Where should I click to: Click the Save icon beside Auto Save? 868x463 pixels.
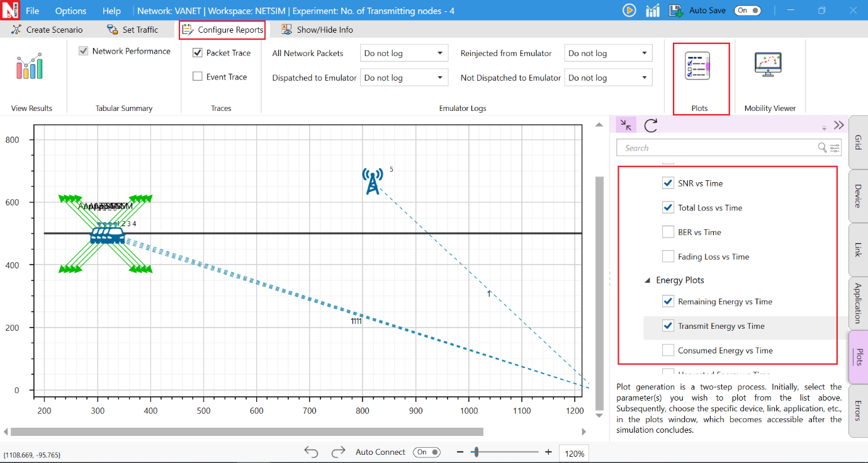coord(676,10)
